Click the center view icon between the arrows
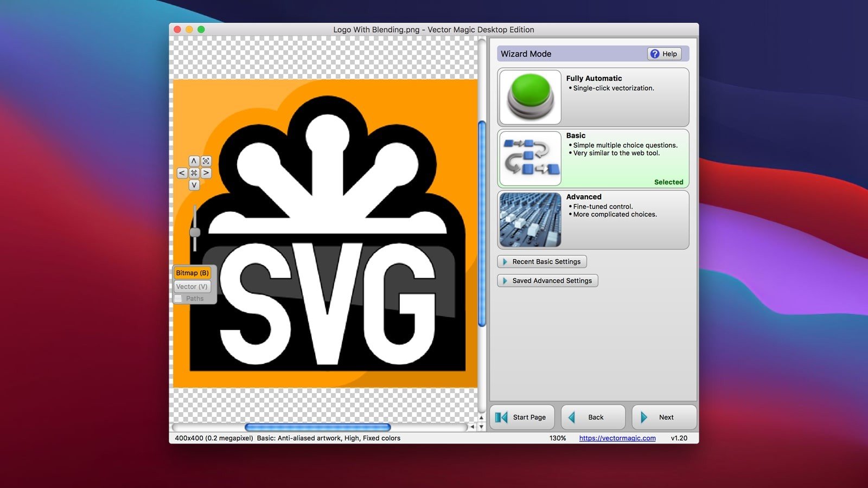Screen dimensions: 868x488 click(194, 173)
